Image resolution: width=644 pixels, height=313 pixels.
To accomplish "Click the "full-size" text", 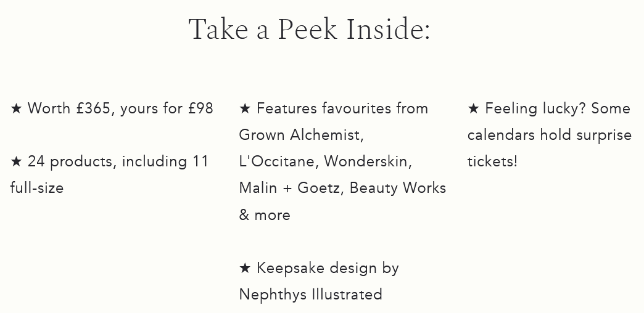I will pos(37,188).
